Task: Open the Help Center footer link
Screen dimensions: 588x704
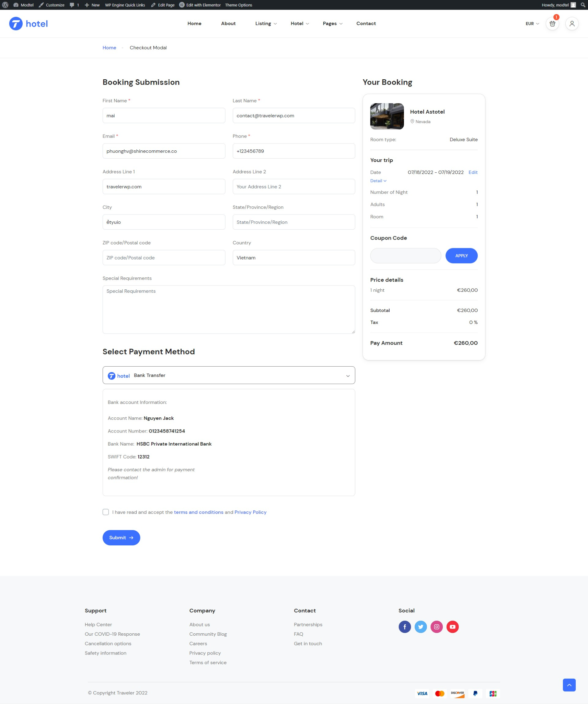Action: (x=98, y=625)
